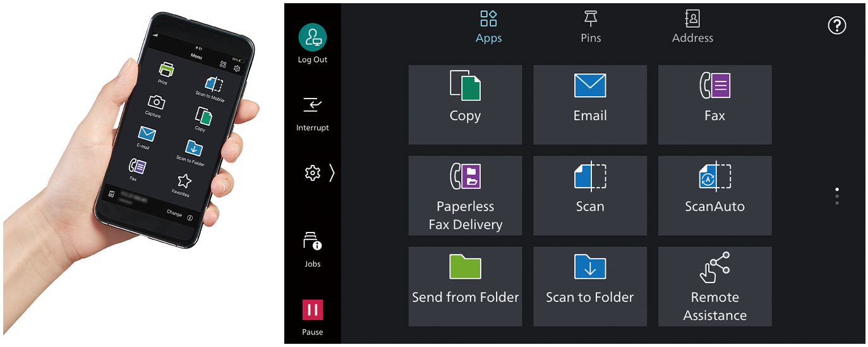Image resolution: width=868 pixels, height=347 pixels.
Task: Open the Fax app tile
Action: click(714, 104)
